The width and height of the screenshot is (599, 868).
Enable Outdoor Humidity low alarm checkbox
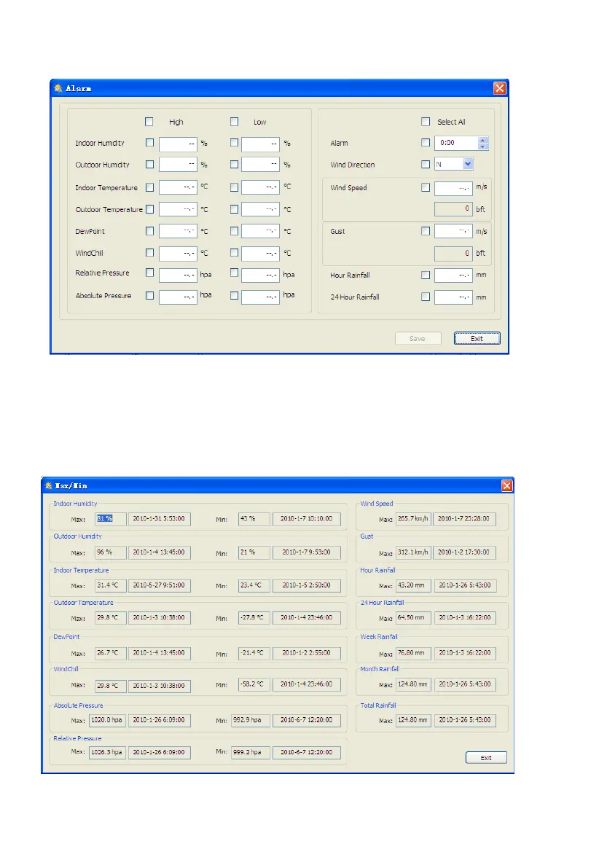point(234,165)
